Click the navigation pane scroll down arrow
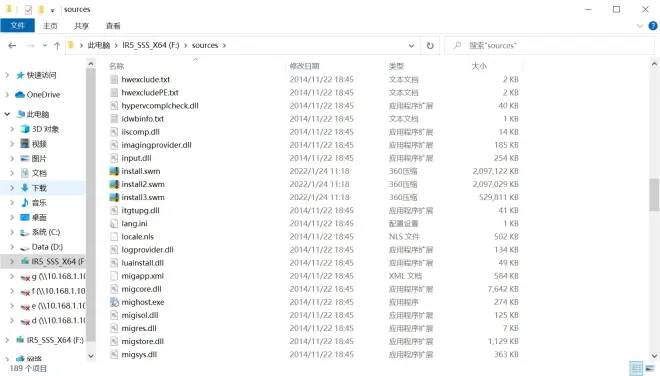The image size is (660, 376). 91,356
